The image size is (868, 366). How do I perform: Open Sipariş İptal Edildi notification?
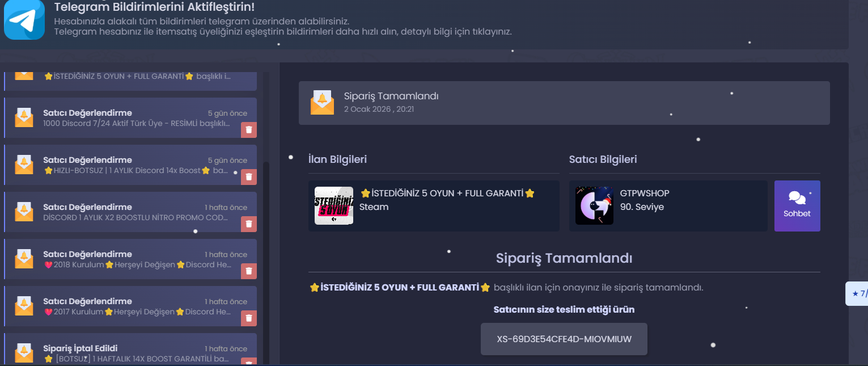click(x=130, y=350)
